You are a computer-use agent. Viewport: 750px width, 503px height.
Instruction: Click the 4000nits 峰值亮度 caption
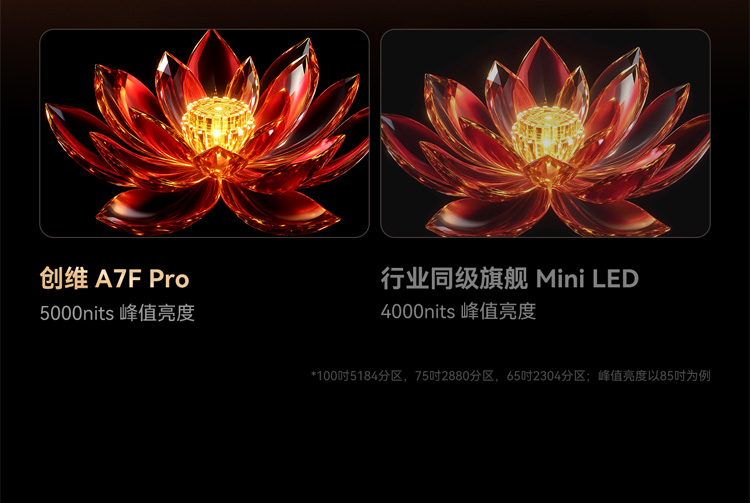(x=458, y=311)
